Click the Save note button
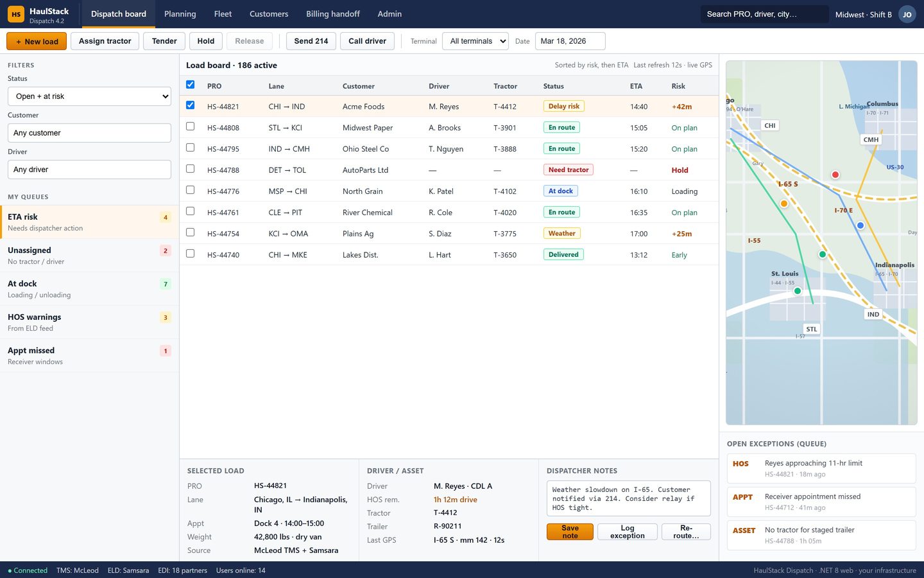This screenshot has height=578, width=924. pyautogui.click(x=570, y=532)
